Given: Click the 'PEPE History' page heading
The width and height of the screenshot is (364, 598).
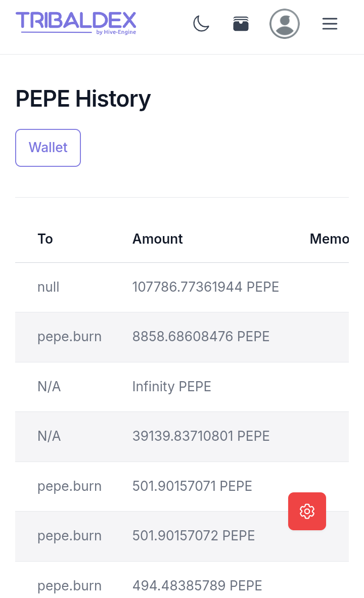Looking at the screenshot, I should pos(83,98).
